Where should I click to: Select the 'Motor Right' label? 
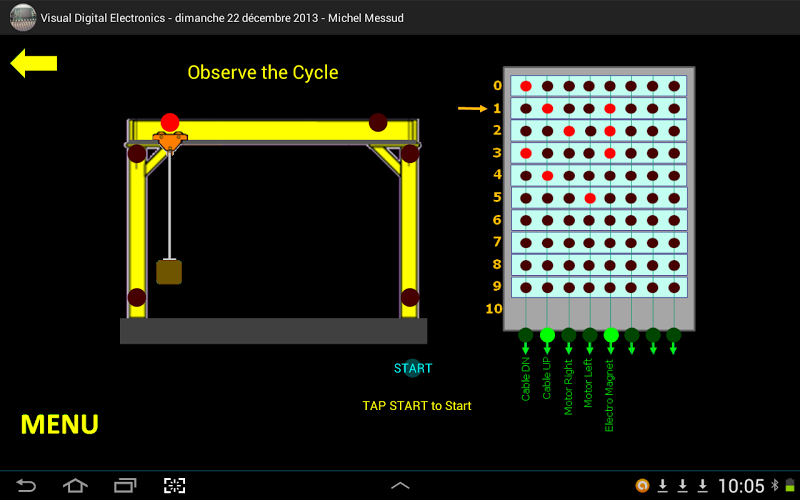pos(568,387)
